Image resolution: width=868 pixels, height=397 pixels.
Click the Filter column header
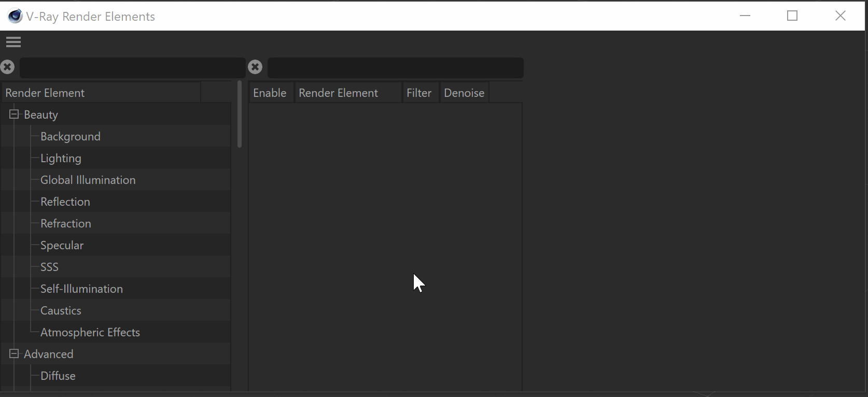[421, 93]
